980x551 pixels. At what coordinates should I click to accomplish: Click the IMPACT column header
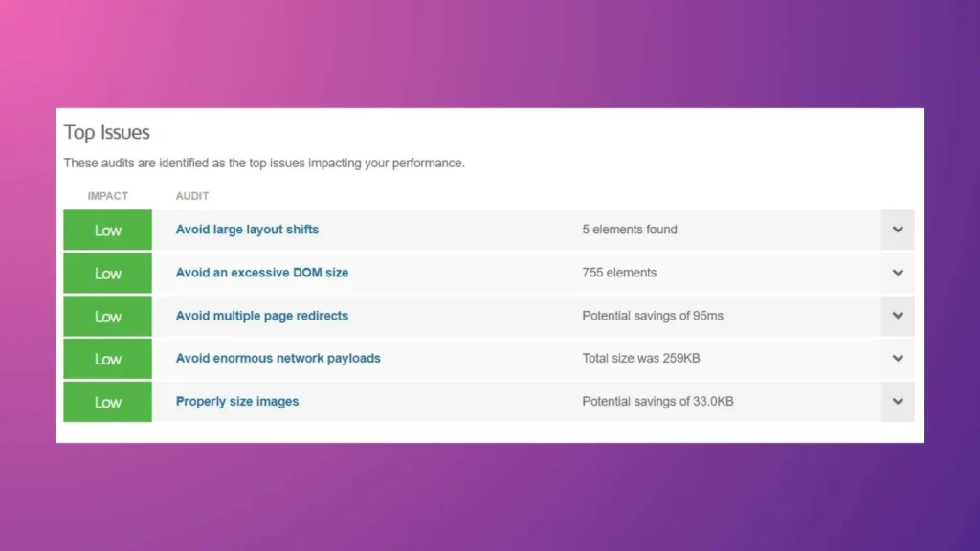pyautogui.click(x=107, y=195)
